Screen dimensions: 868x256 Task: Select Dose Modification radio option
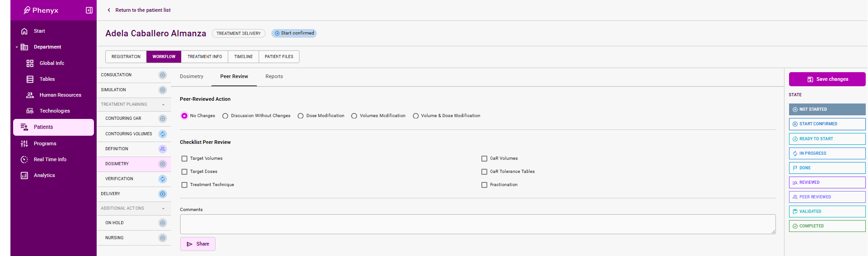[x=300, y=116]
